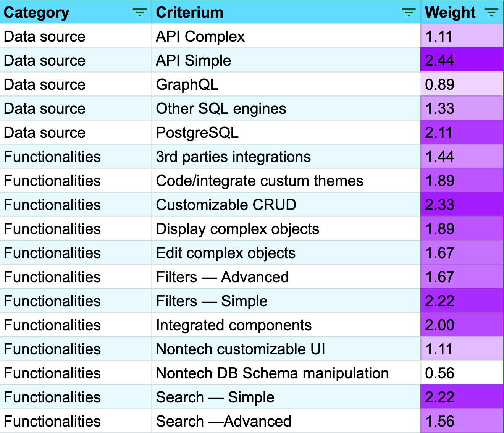Select the 0.56 weight cell
The width and height of the screenshot is (504, 433).
pos(462,373)
